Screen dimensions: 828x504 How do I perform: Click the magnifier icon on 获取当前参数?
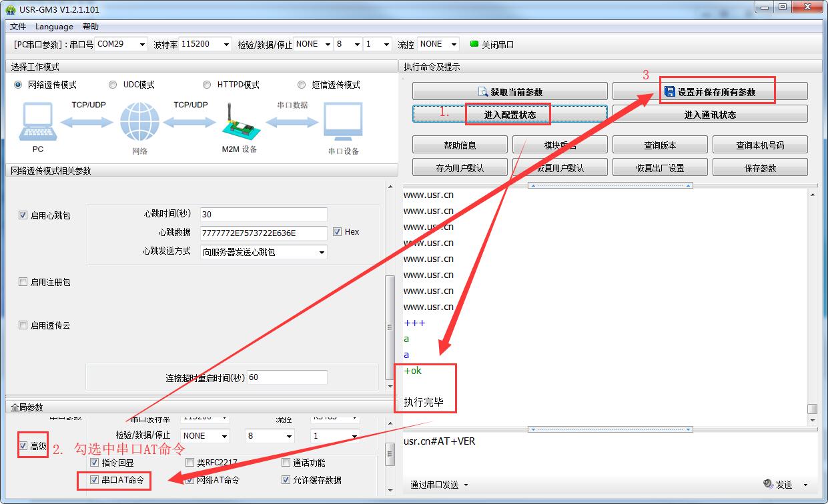pos(483,92)
